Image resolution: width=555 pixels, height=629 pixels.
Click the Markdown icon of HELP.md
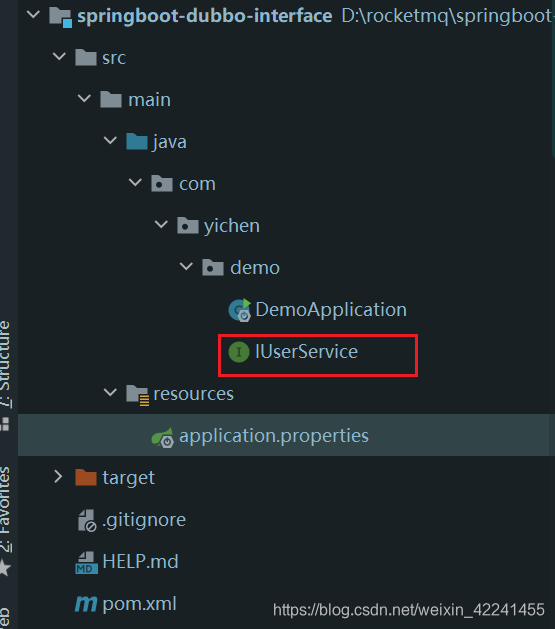coord(86,562)
